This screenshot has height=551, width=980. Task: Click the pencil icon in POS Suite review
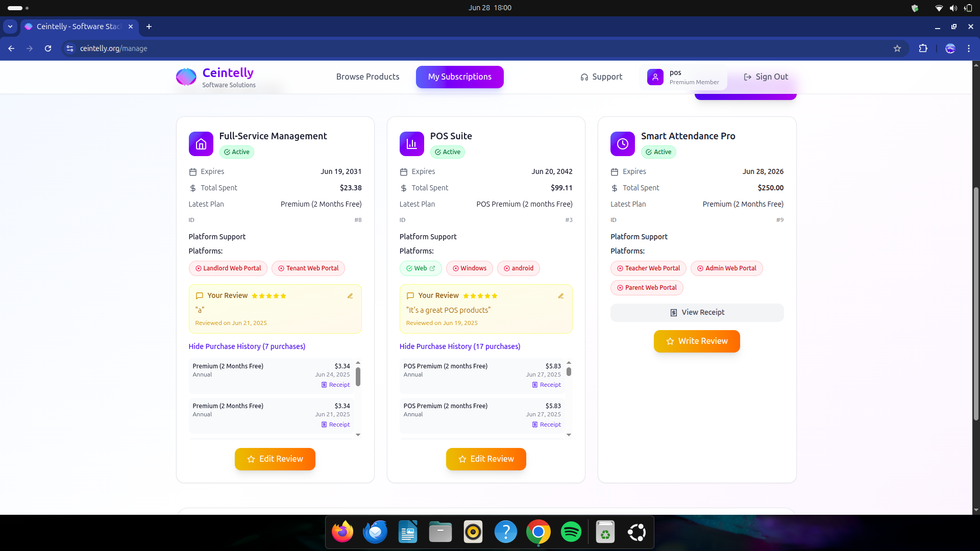(561, 296)
